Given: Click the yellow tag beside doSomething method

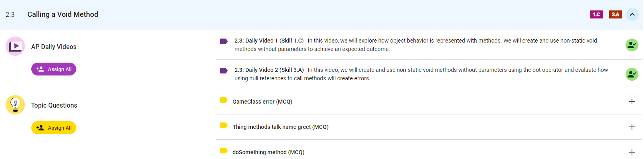Looking at the screenshot, I should [x=224, y=151].
